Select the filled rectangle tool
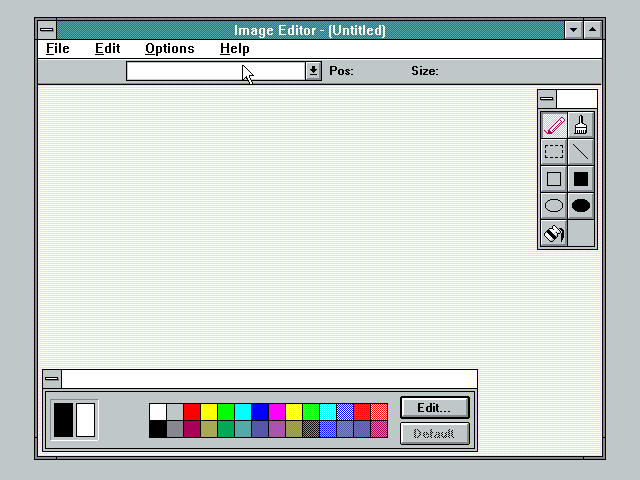640x480 pixels. 581,179
